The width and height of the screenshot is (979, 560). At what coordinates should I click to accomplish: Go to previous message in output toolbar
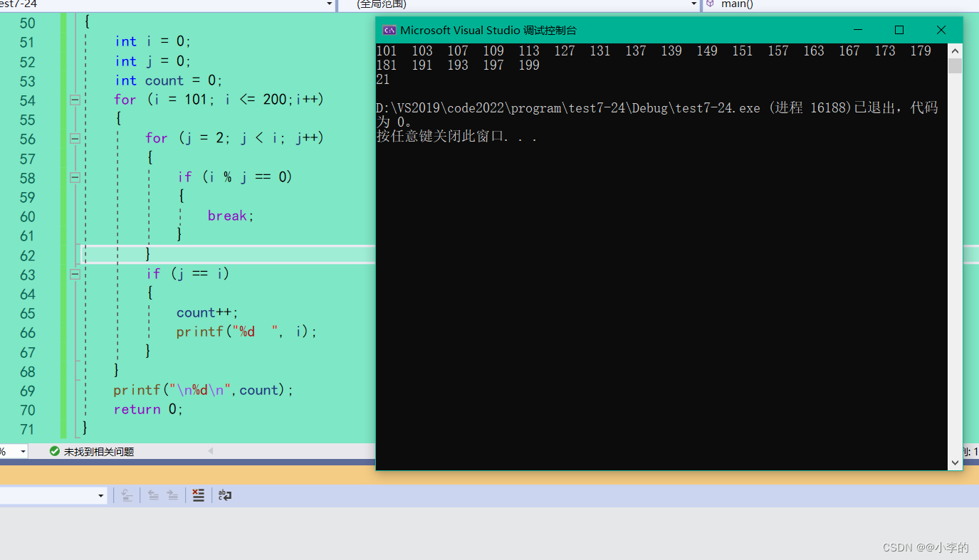[153, 495]
